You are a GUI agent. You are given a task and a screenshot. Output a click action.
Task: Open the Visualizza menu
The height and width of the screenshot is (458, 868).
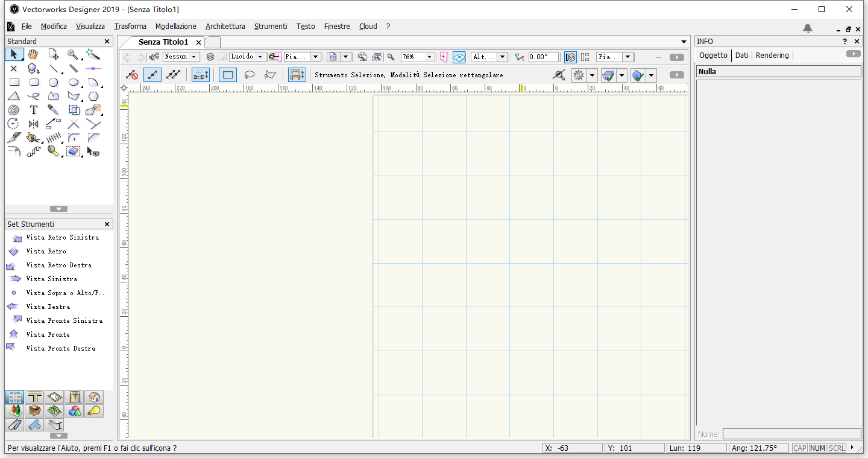pyautogui.click(x=90, y=27)
